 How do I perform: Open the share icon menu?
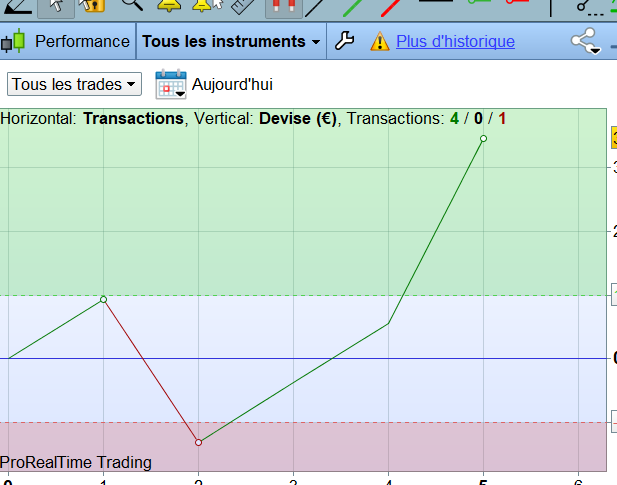(x=586, y=41)
